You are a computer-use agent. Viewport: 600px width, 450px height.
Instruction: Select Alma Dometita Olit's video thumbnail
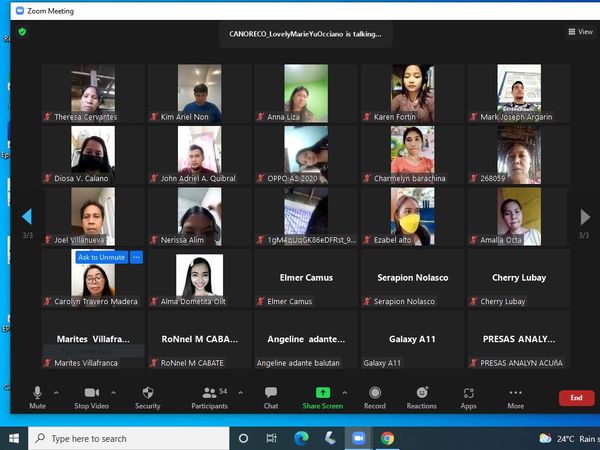click(199, 275)
